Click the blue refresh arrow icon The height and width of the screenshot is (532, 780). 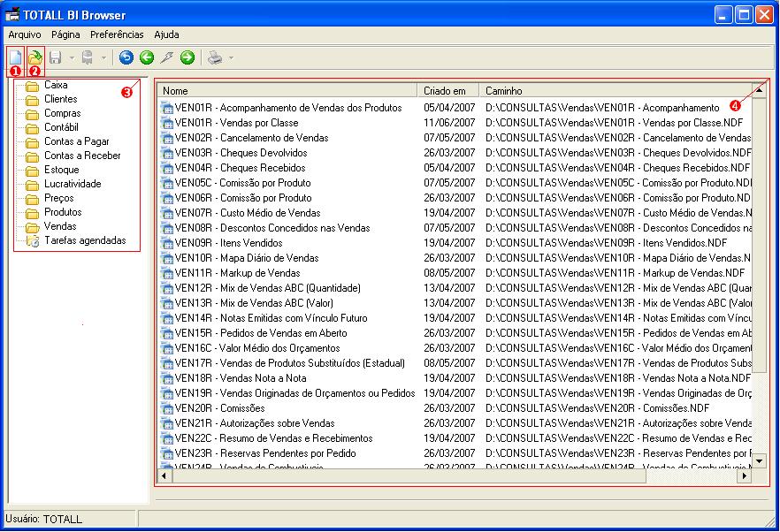[126, 57]
